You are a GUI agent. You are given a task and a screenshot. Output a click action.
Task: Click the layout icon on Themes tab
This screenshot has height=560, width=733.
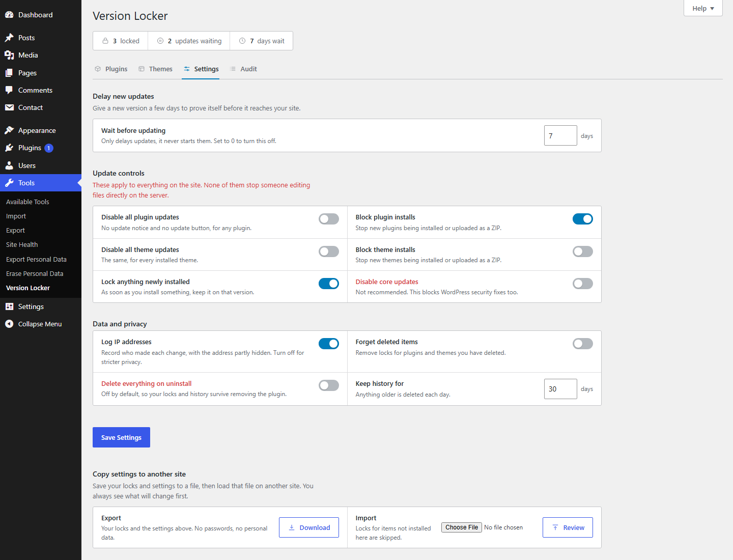(x=142, y=69)
